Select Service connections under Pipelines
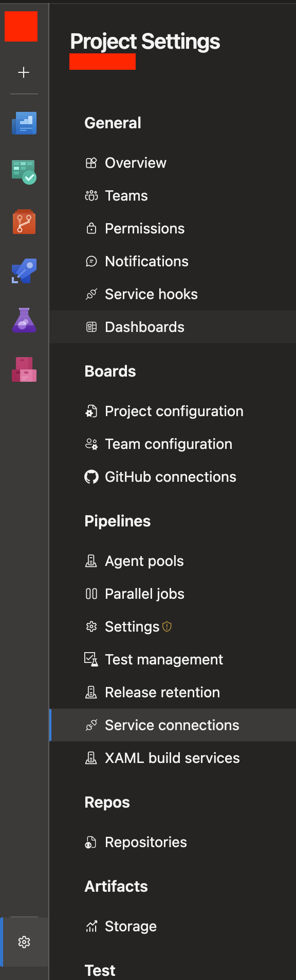 [x=173, y=725]
